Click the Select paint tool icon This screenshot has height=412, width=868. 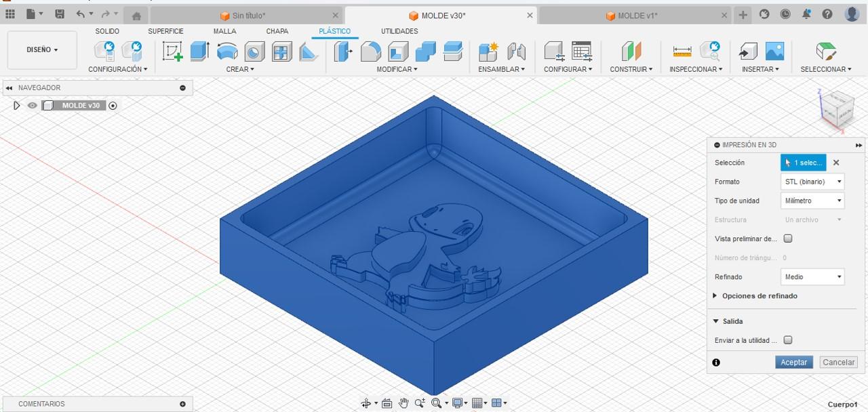[x=825, y=52]
